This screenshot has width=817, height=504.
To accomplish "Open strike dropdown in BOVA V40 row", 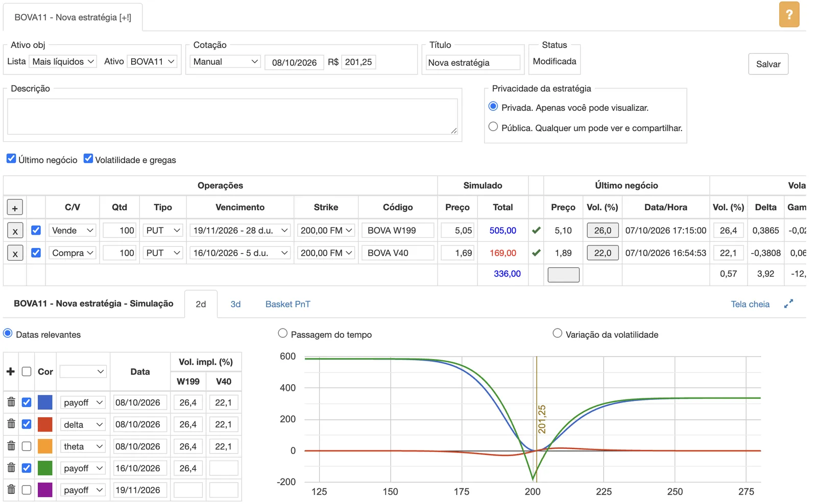I will 326,253.
